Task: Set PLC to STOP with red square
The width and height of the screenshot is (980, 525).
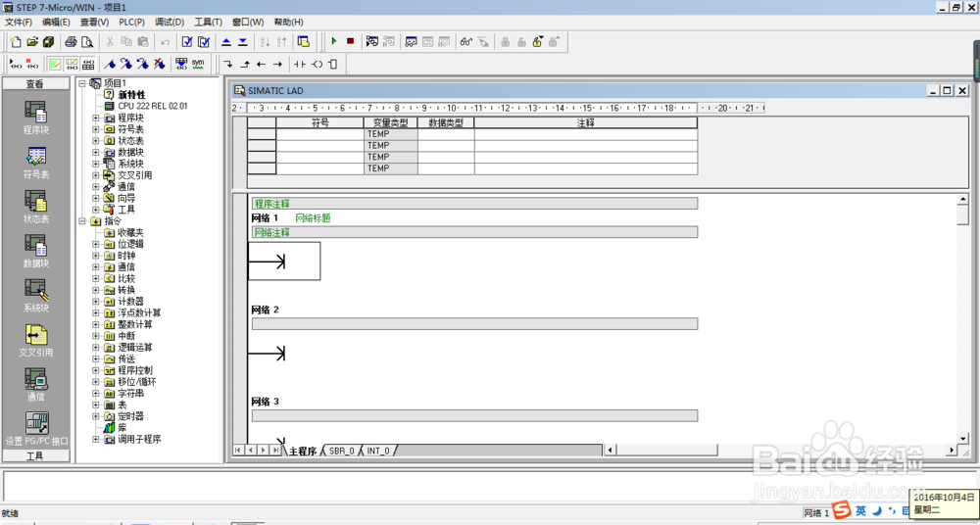Action: (350, 41)
